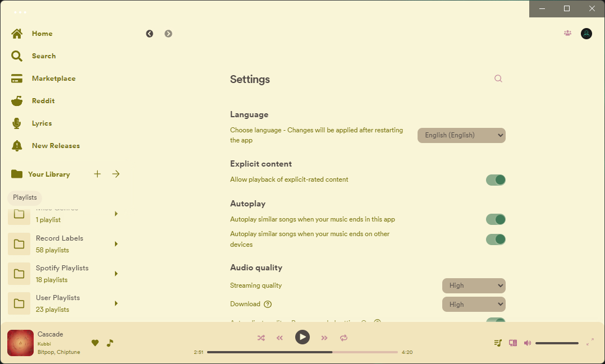Open the Record Labels folder
Viewport: 605px width, 364px height.
(63, 243)
